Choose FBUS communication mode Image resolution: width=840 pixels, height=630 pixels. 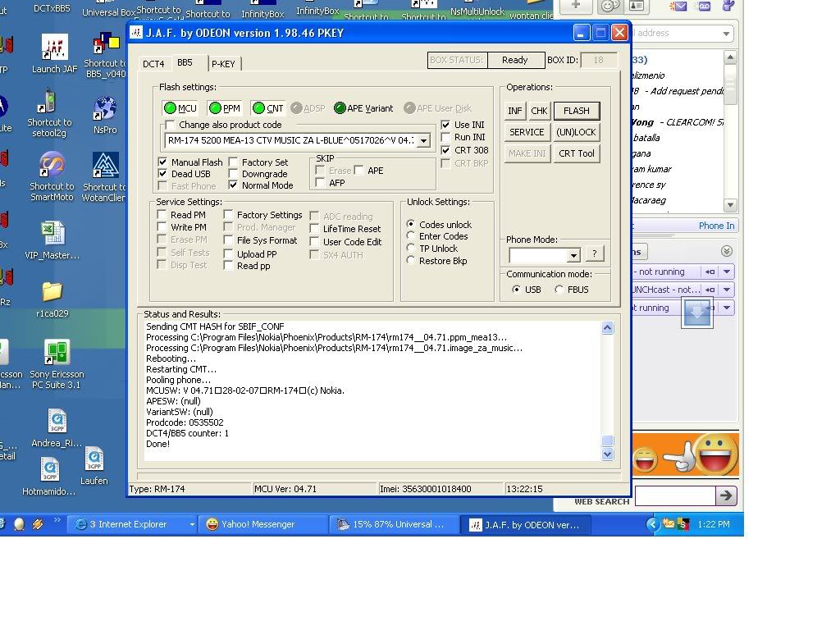click(x=559, y=290)
